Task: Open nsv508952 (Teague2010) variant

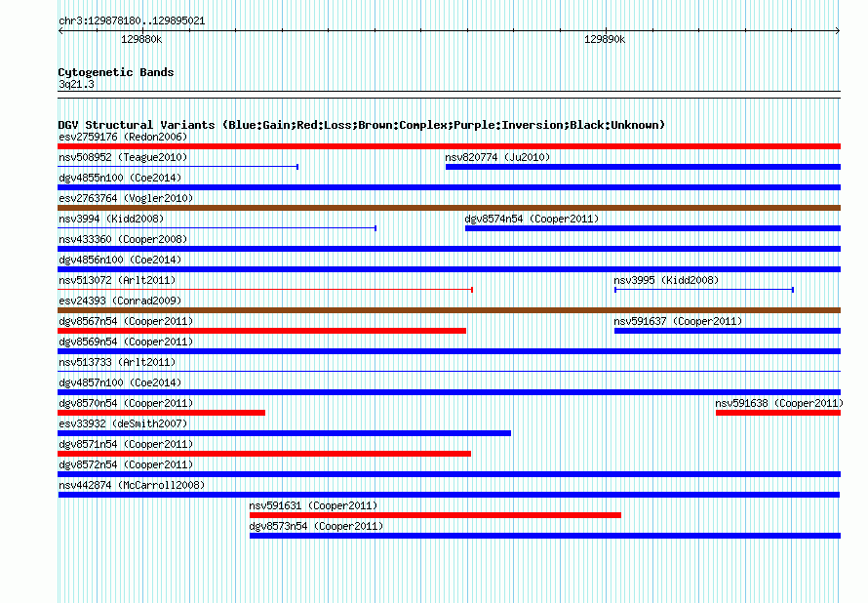Action: click(123, 157)
